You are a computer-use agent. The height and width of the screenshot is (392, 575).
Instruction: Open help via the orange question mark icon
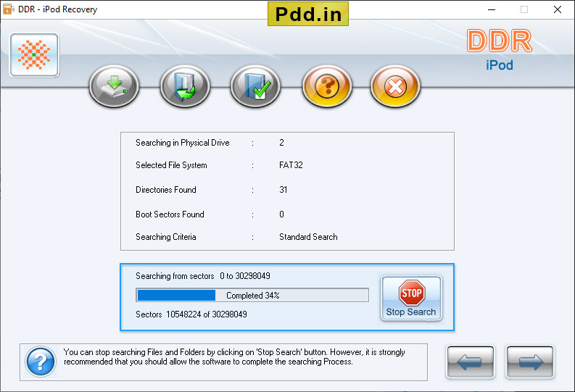pyautogui.click(x=327, y=86)
